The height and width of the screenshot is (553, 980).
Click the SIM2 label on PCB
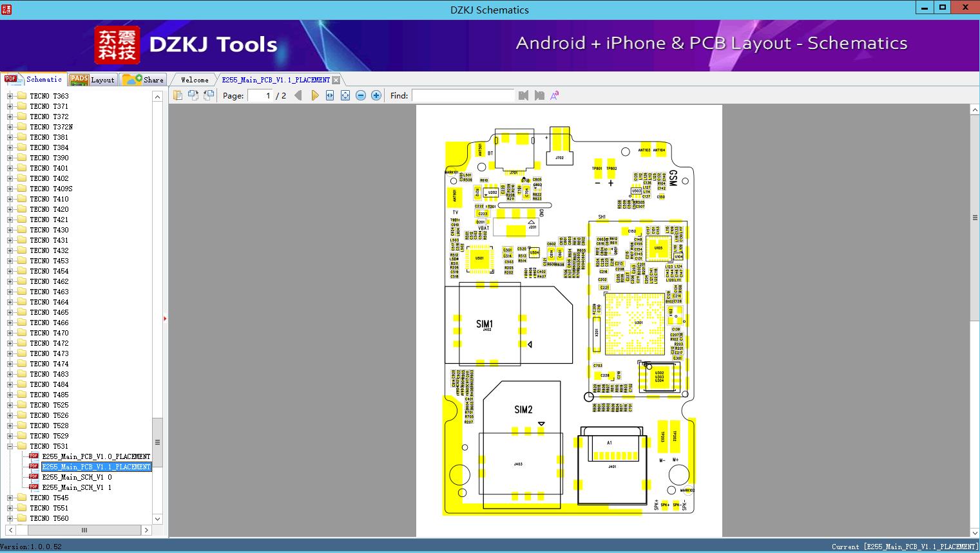523,409
